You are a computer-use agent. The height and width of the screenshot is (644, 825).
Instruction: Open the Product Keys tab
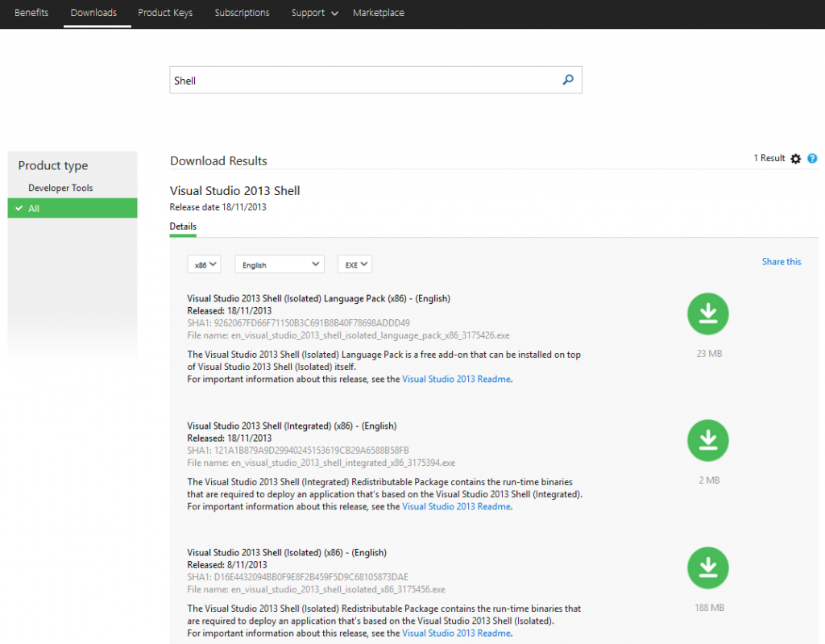(165, 13)
